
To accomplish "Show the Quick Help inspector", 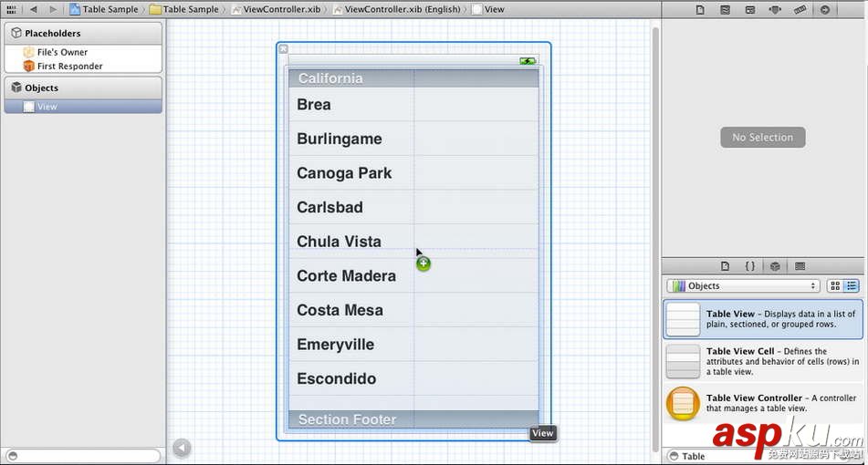I will pyautogui.click(x=726, y=9).
